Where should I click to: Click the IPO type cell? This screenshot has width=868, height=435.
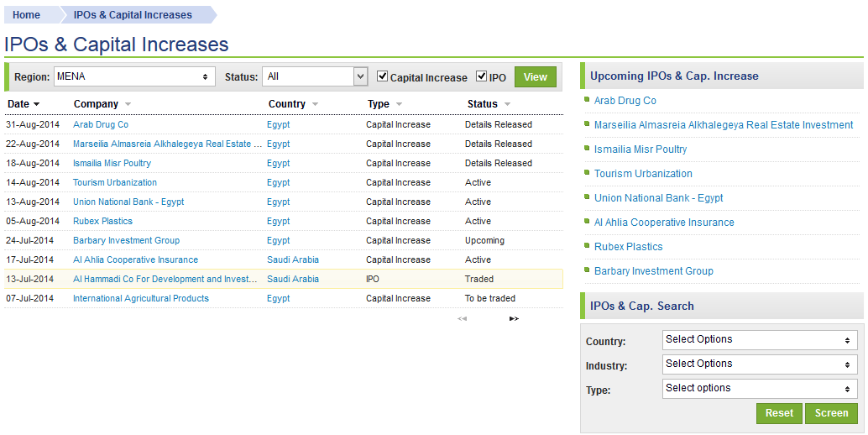click(x=373, y=280)
